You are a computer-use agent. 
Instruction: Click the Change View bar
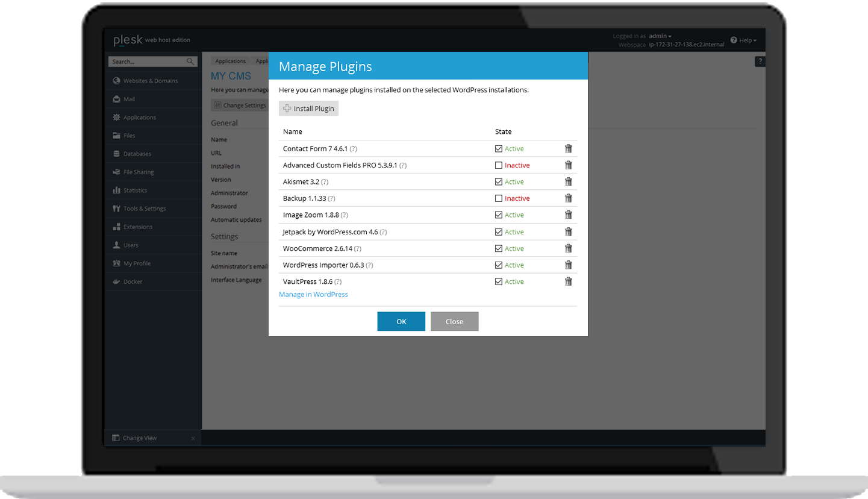click(x=153, y=438)
